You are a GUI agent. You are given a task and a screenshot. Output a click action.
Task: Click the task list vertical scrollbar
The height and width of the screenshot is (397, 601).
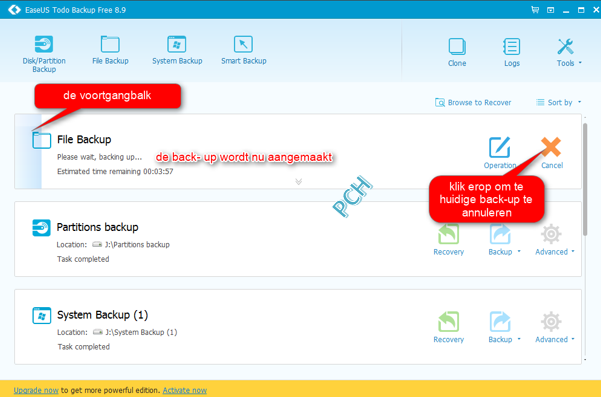(585, 179)
